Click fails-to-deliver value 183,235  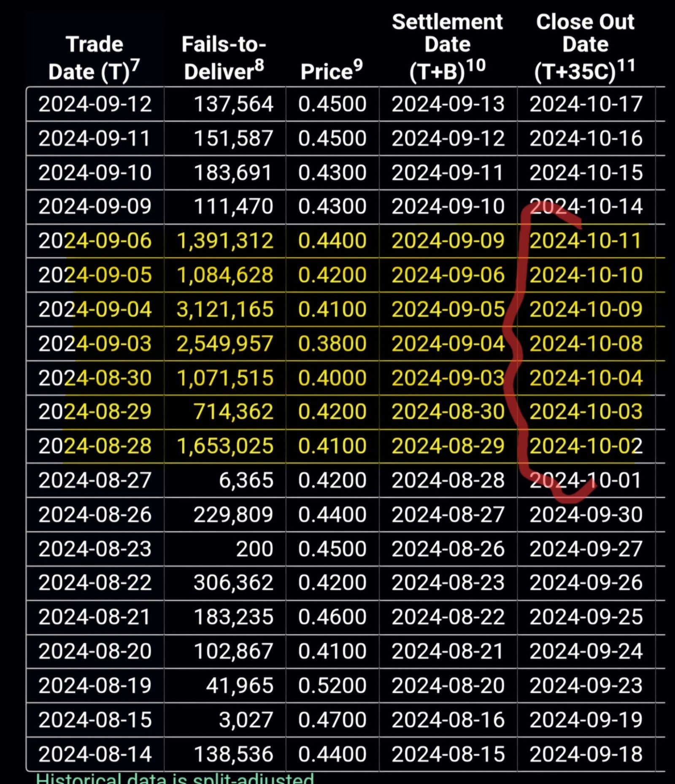click(233, 617)
